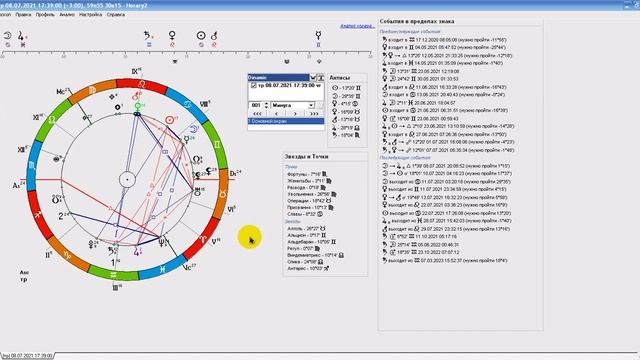This screenshot has height=360, width=640.
Task: Click the first icon in the Dynamic panel header
Action: [x=313, y=78]
